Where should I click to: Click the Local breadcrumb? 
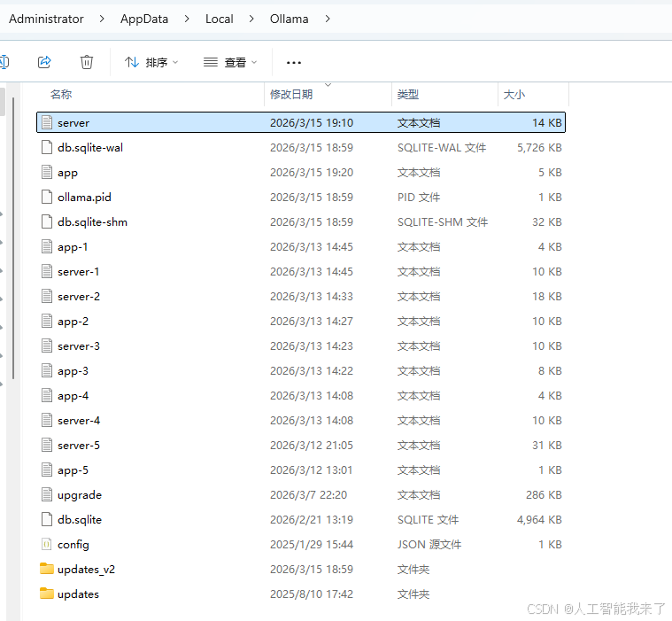point(219,19)
